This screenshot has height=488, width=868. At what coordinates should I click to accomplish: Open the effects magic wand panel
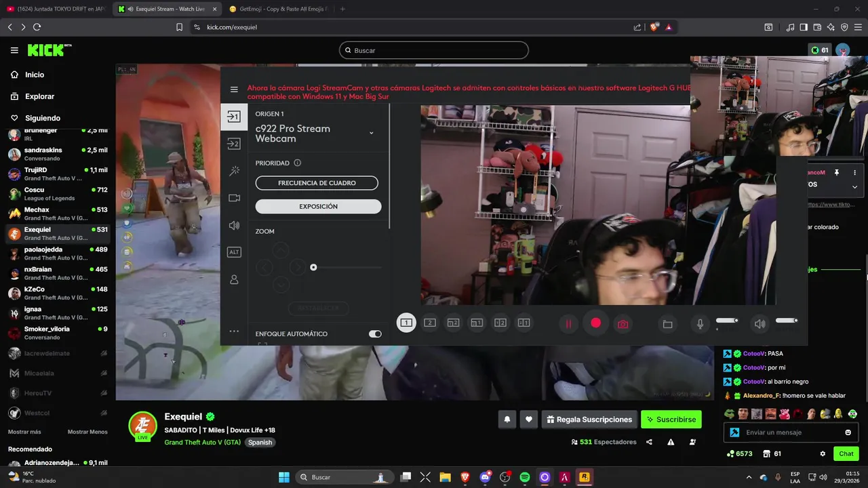tap(234, 171)
